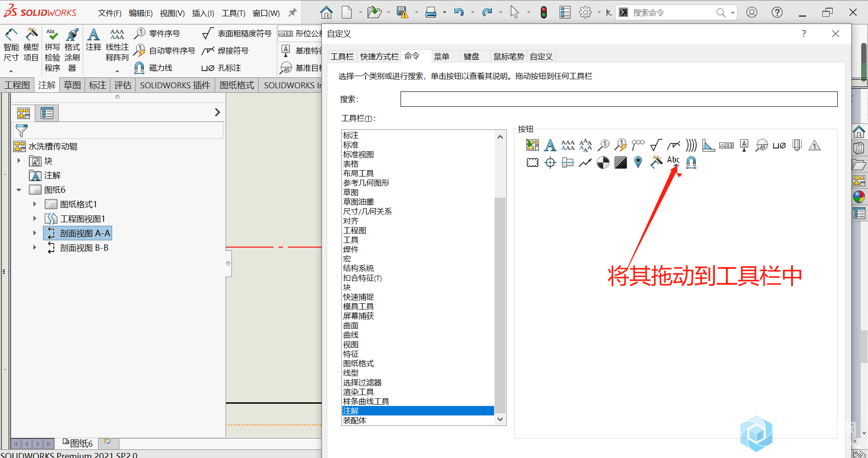Expand the 剖面视图 B-B tree node
The height and width of the screenshot is (458, 868).
(34, 248)
